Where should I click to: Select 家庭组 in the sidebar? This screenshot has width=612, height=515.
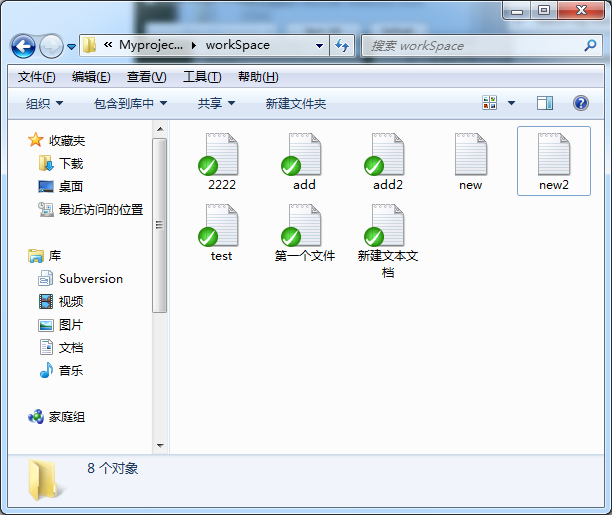57,417
